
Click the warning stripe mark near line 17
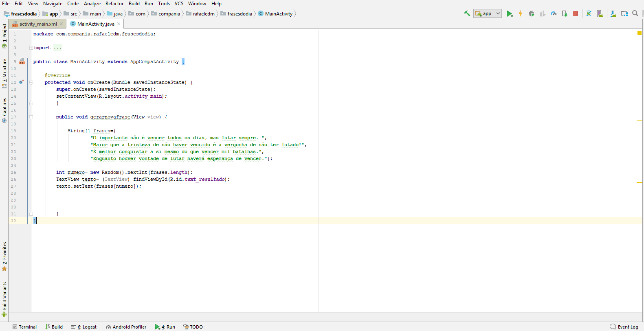click(x=640, y=120)
